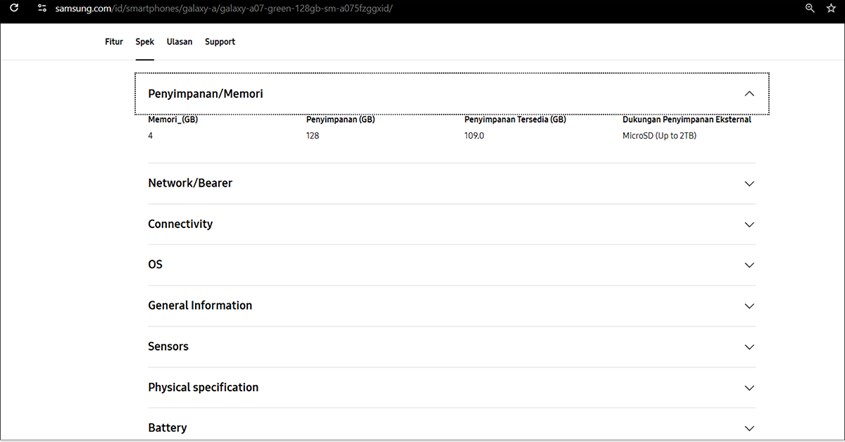This screenshot has width=845, height=442.
Task: Open site information icon beside the URL
Action: coord(42,8)
